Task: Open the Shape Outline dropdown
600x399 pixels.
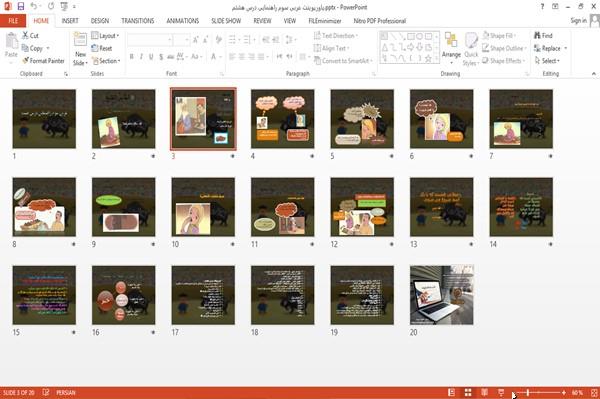Action: point(504,48)
